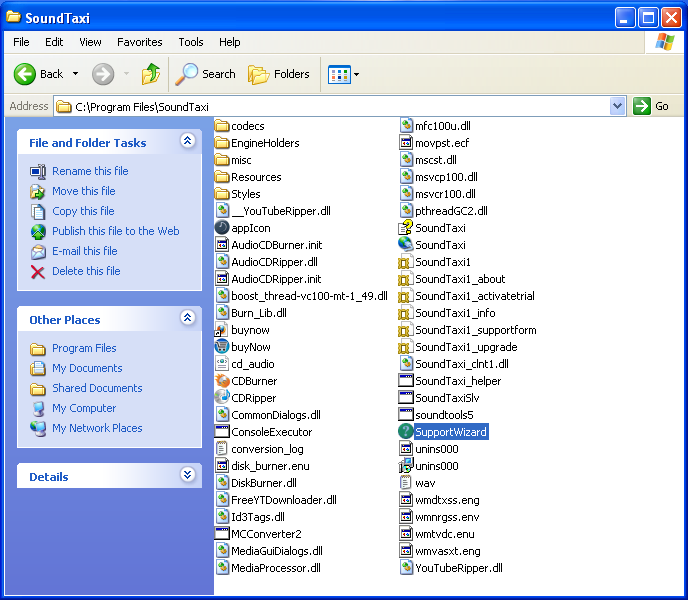Screen dimensions: 688x600
Task: Select the cd_audio file icon
Action: [222, 364]
